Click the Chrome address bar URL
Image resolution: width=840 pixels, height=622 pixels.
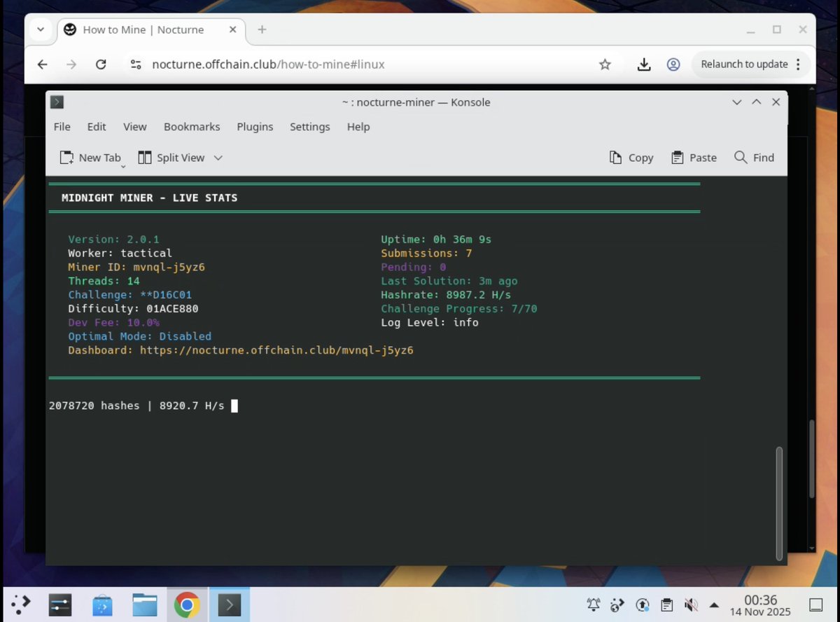coord(268,64)
